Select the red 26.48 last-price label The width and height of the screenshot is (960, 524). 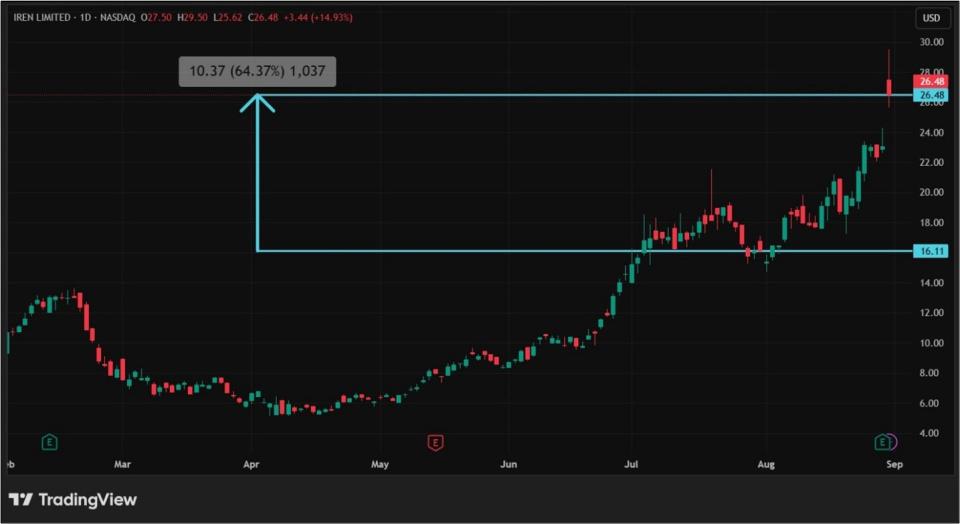(x=930, y=81)
